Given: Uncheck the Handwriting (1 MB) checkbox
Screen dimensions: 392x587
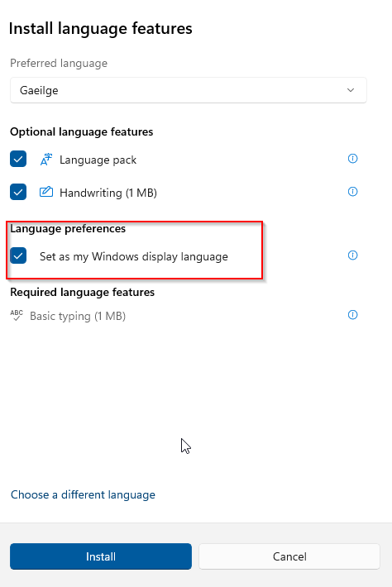Looking at the screenshot, I should tap(18, 192).
